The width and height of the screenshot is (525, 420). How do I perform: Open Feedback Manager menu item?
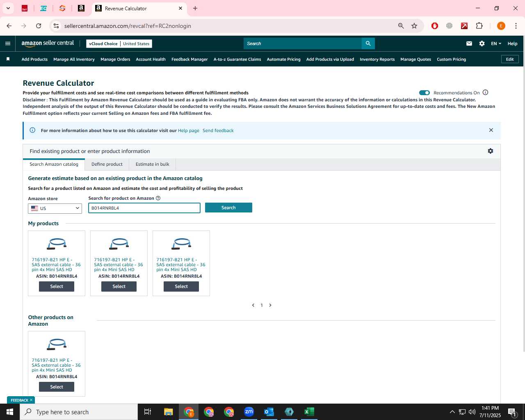tap(189, 59)
